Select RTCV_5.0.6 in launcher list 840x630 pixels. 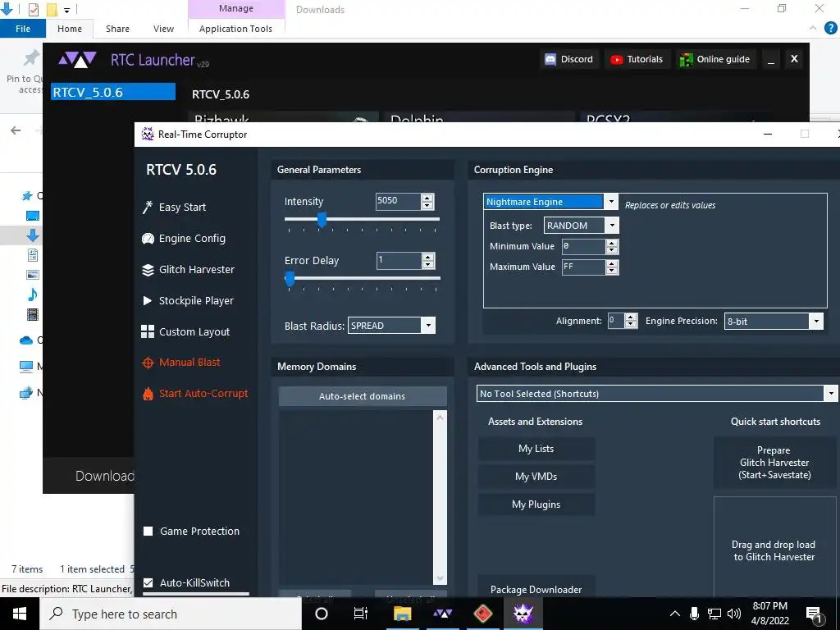113,92
